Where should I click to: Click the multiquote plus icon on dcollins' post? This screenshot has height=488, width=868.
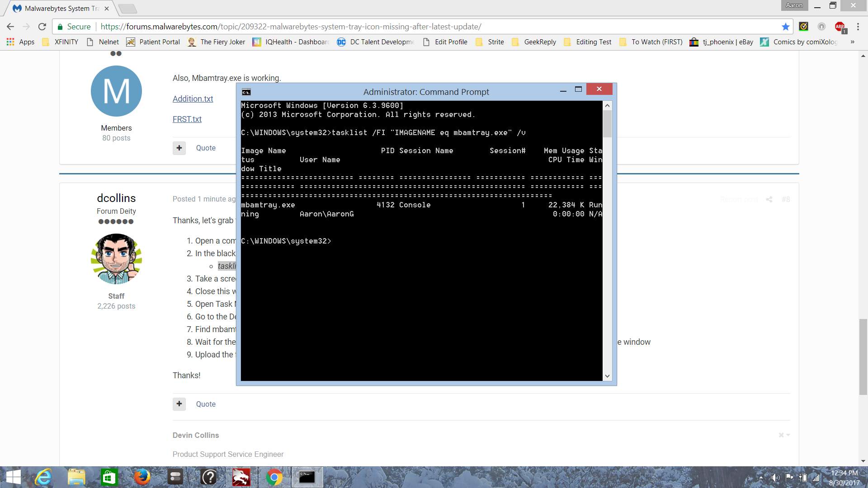pyautogui.click(x=179, y=404)
